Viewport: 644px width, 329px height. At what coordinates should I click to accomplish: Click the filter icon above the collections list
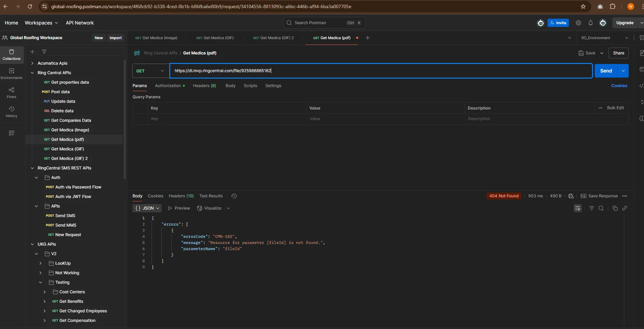(44, 52)
